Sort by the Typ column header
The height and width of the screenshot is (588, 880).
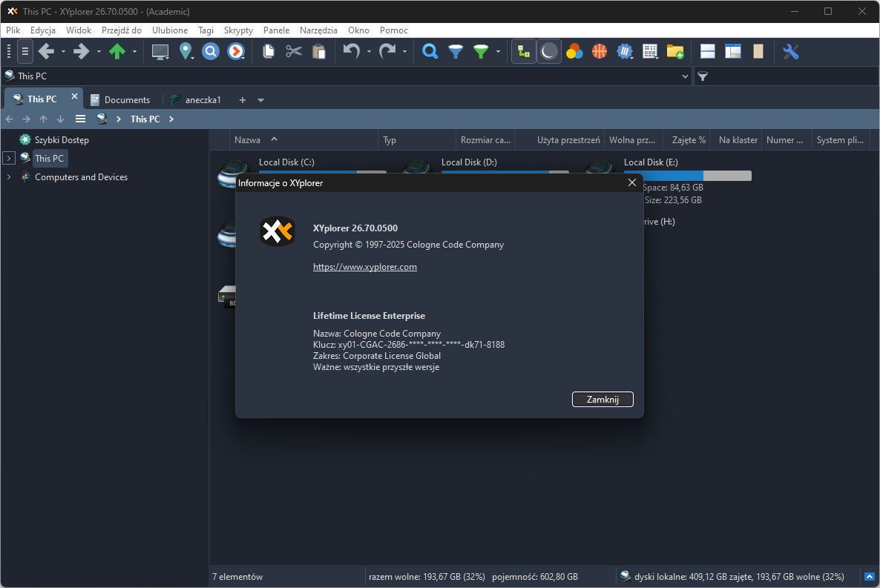(418, 140)
